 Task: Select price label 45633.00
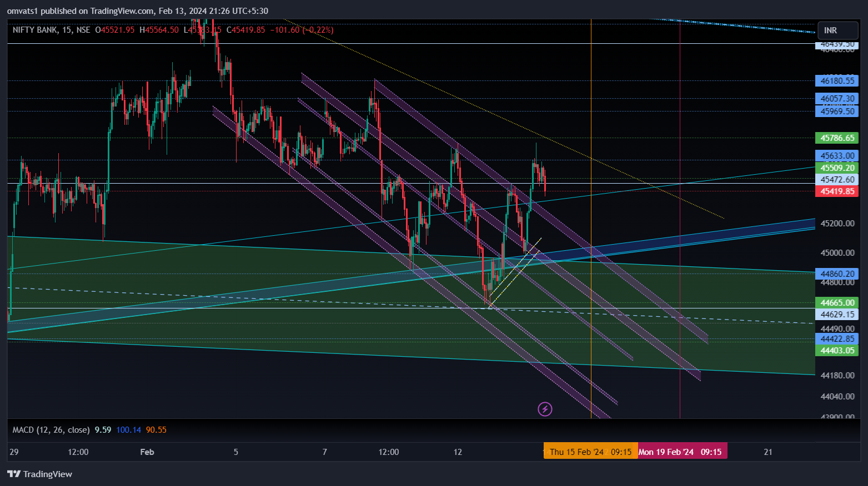(837, 156)
